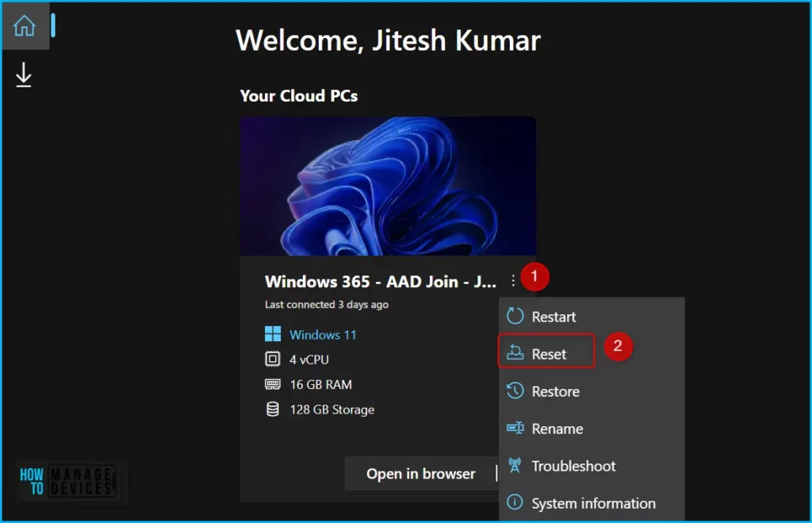Click the '4 vCPU' text

(309, 360)
